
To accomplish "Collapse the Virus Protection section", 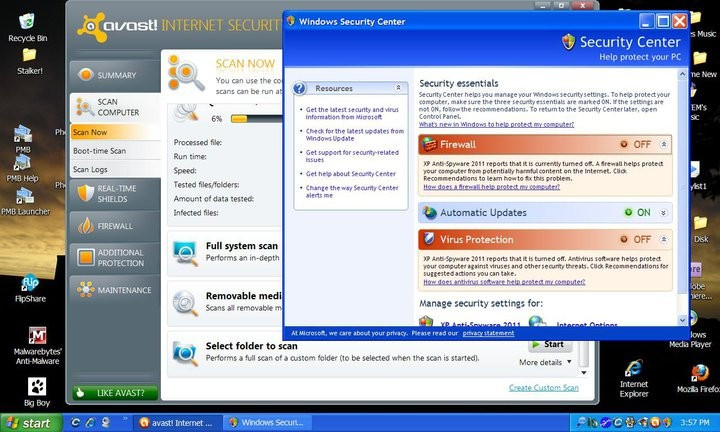I will (x=664, y=239).
